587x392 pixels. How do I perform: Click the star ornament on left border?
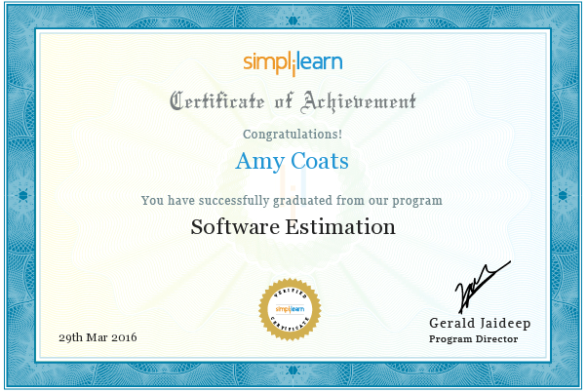pos(22,195)
